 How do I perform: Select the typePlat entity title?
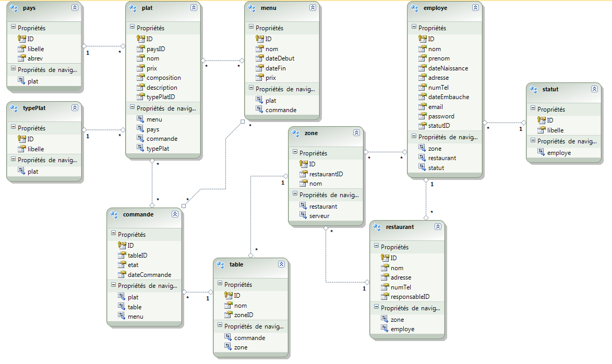34,108
